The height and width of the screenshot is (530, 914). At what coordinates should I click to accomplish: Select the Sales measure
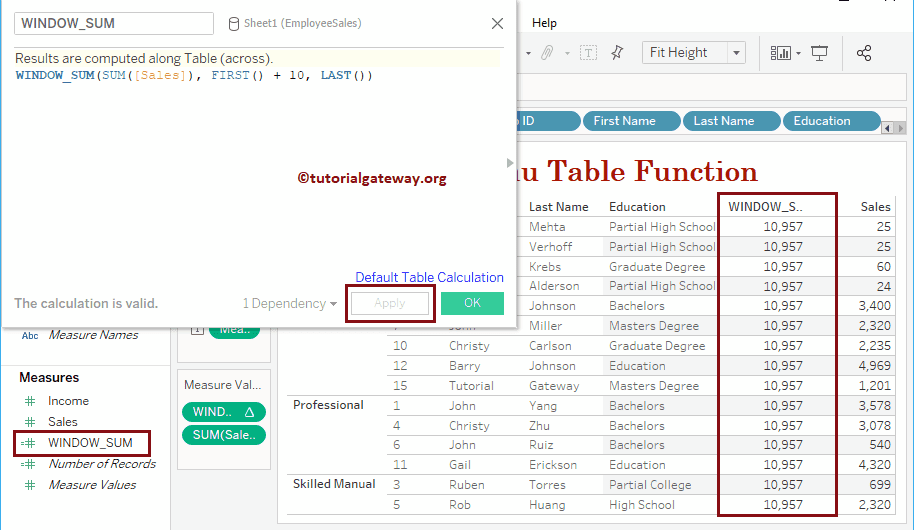pos(62,422)
